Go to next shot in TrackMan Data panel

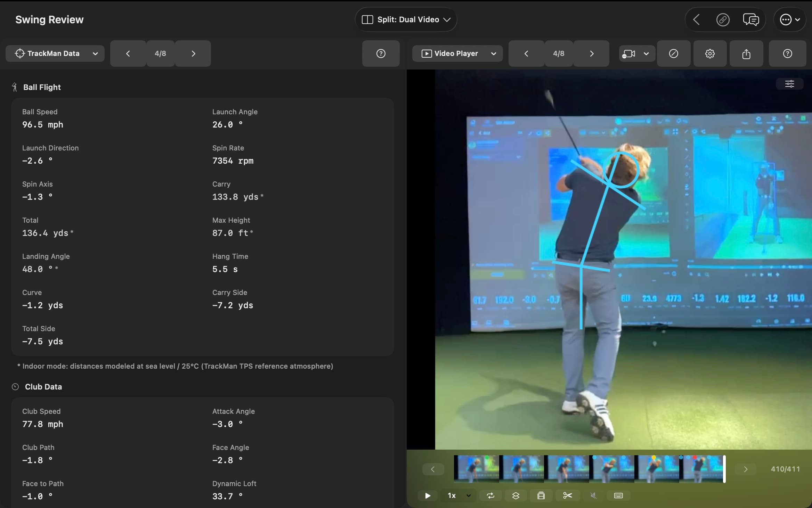[x=193, y=54]
